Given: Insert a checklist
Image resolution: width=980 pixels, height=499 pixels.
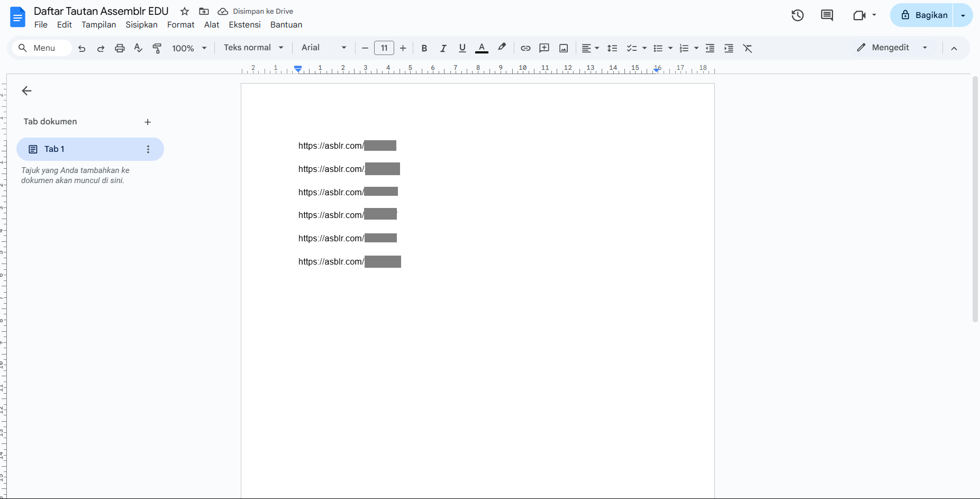Looking at the screenshot, I should [x=631, y=48].
